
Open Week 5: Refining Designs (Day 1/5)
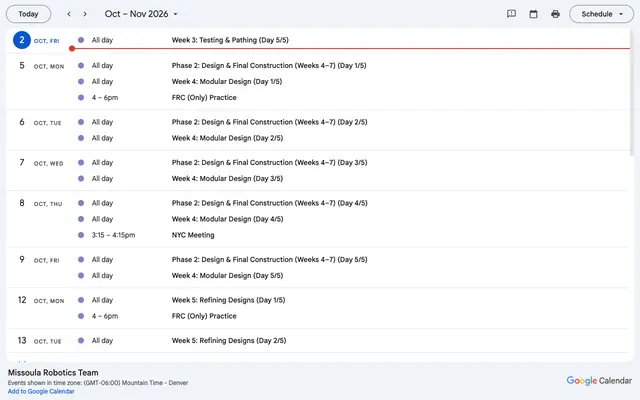pos(228,300)
